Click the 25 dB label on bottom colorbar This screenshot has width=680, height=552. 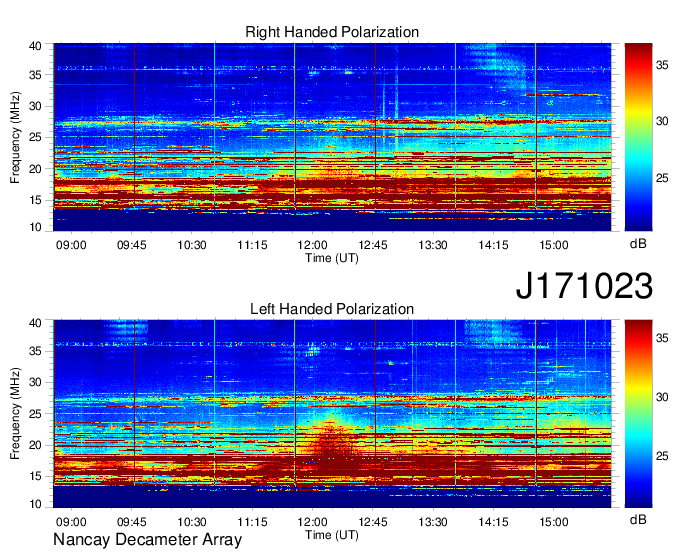[x=662, y=456]
